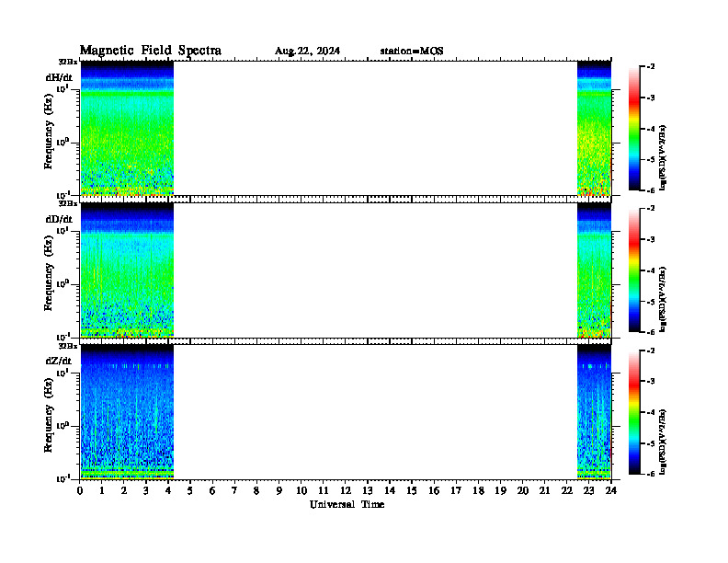Click dZ/dt spectrogram data near 23 UT
Screen dimensions: 728x563
[595, 412]
